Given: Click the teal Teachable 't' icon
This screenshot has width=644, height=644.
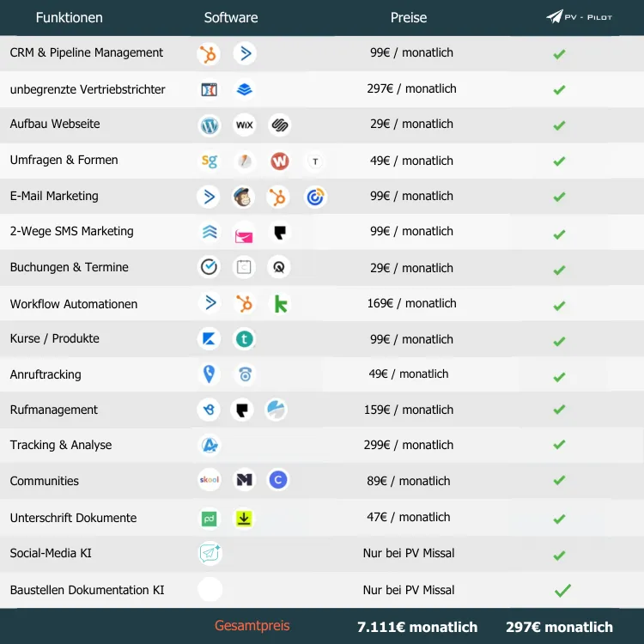Looking at the screenshot, I should [x=245, y=339].
